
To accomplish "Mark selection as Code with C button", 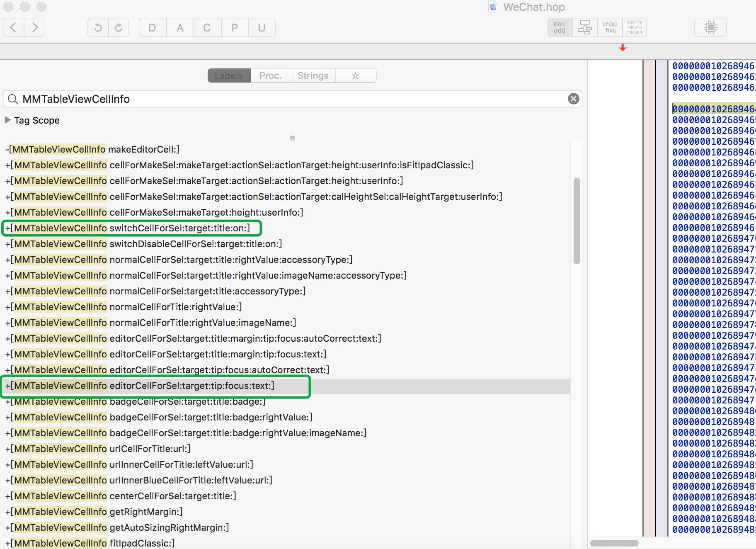I will point(207,28).
